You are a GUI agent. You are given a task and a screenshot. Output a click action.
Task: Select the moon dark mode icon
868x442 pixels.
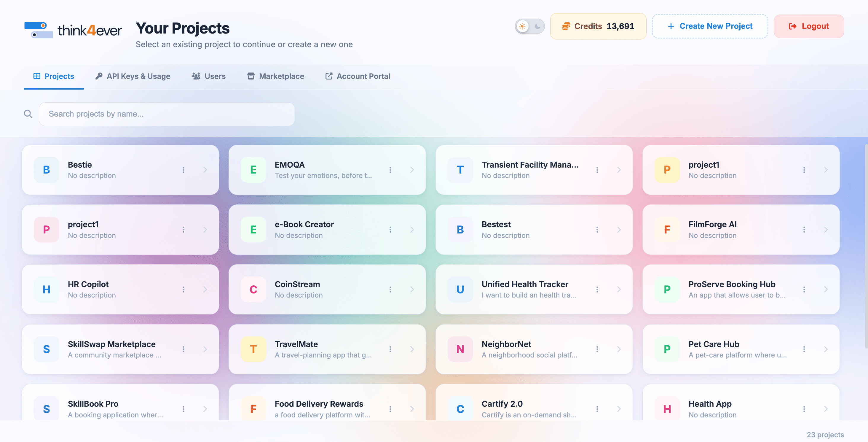click(x=537, y=26)
